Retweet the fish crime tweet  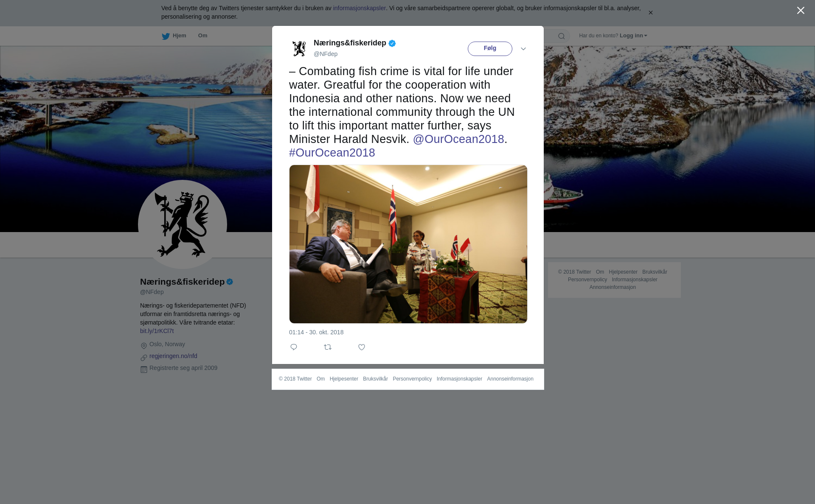[x=328, y=347]
